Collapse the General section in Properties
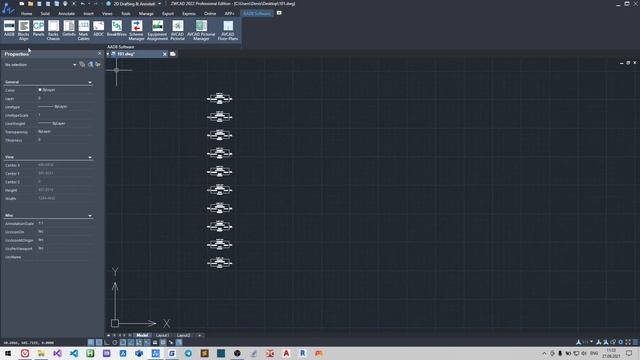 (90, 82)
